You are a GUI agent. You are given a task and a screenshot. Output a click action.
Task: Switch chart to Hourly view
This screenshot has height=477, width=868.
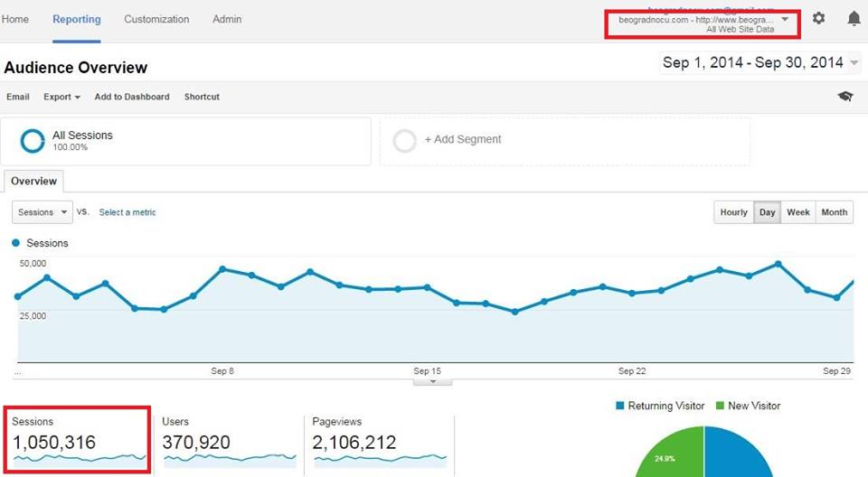(733, 212)
